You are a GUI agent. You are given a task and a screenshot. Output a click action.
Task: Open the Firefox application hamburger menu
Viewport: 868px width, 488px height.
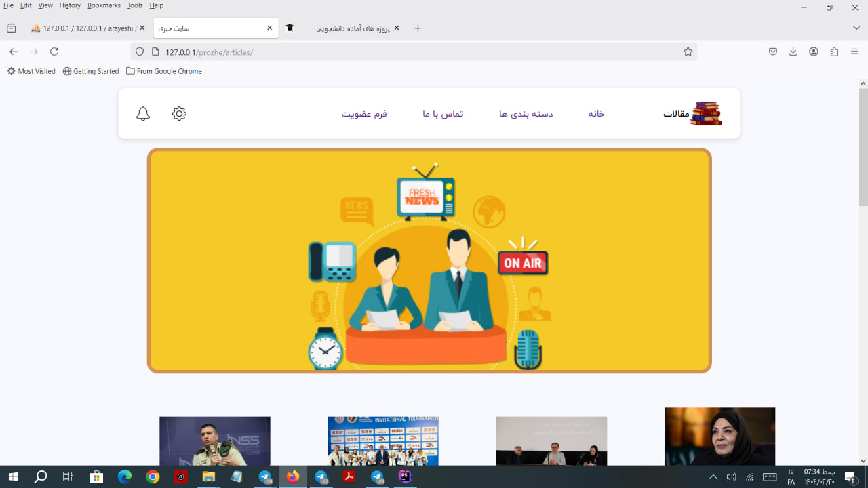point(854,52)
